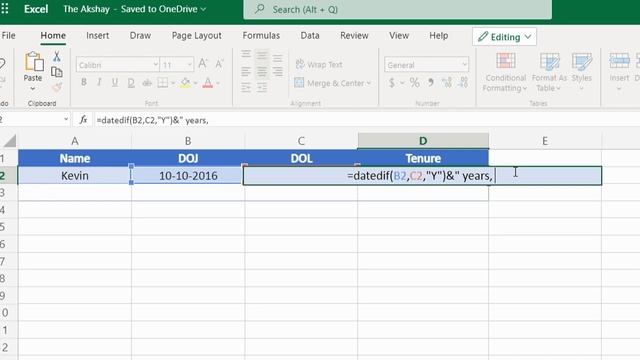Open the font size 11 dropdown

coord(189,64)
